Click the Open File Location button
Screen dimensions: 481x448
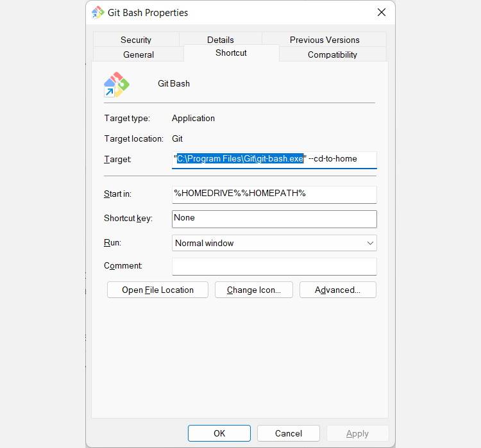click(x=158, y=290)
